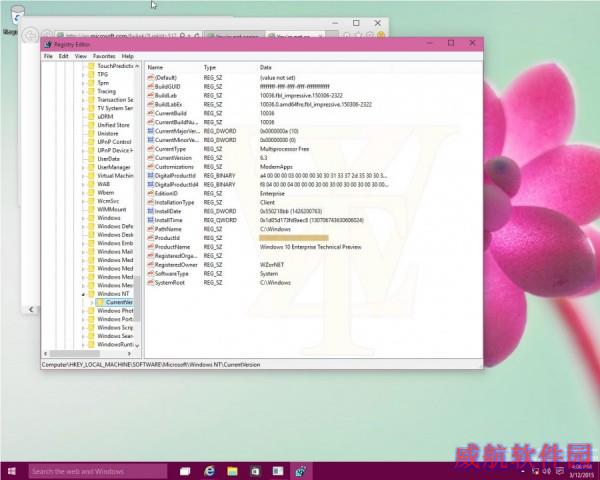Click the CurrentVersion folder icon
The width and height of the screenshot is (600, 480).
coord(100,302)
